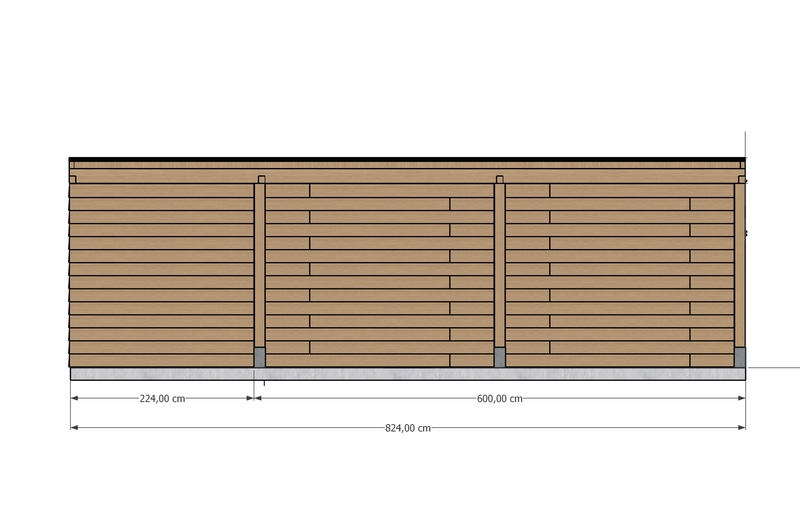
Task: Select the 224,00 cm dimension label
Action: point(162,399)
